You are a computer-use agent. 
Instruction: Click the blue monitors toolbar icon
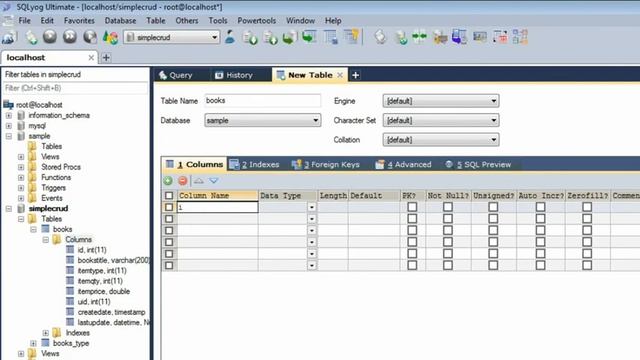[x=460, y=37]
